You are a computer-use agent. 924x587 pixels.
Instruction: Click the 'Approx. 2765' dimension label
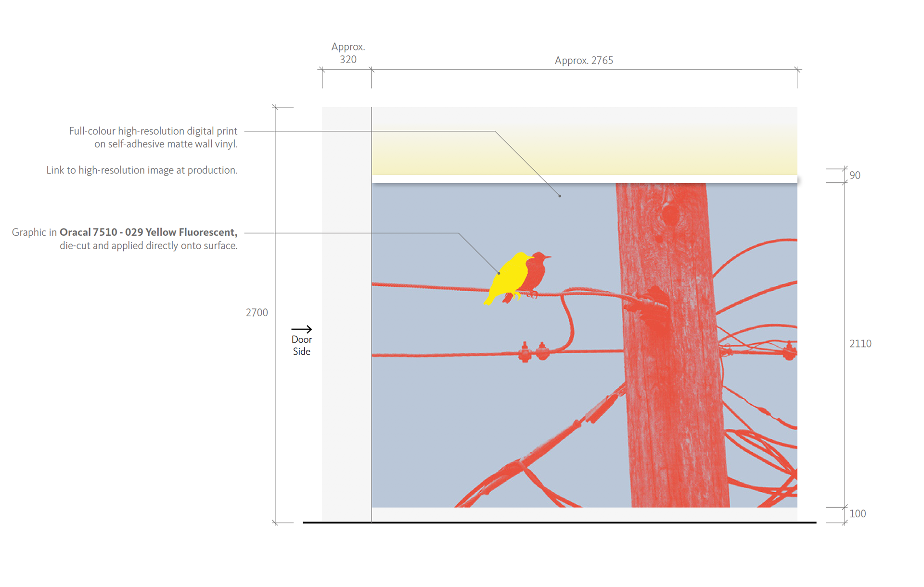[x=584, y=61]
